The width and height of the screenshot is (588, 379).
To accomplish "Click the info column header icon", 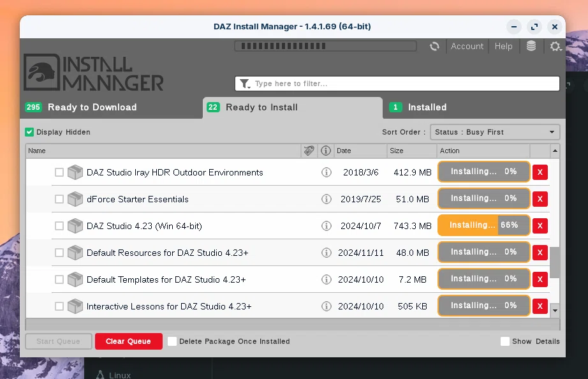I will pyautogui.click(x=326, y=151).
